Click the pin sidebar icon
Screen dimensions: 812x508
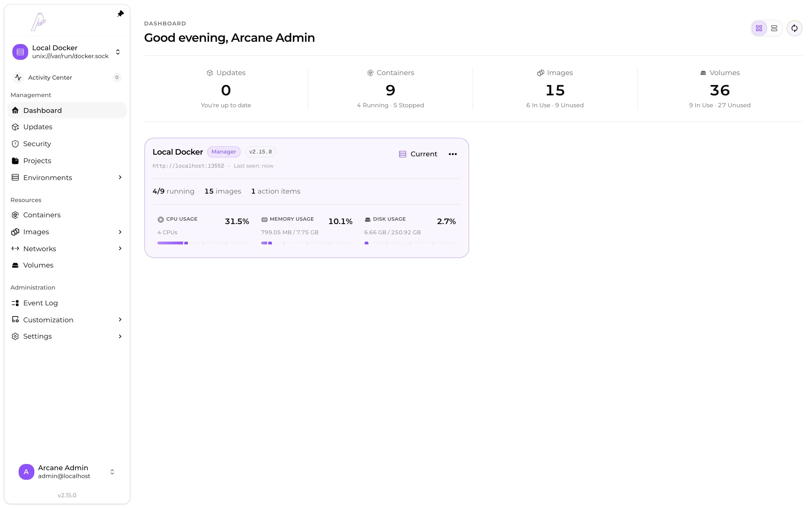pyautogui.click(x=120, y=14)
